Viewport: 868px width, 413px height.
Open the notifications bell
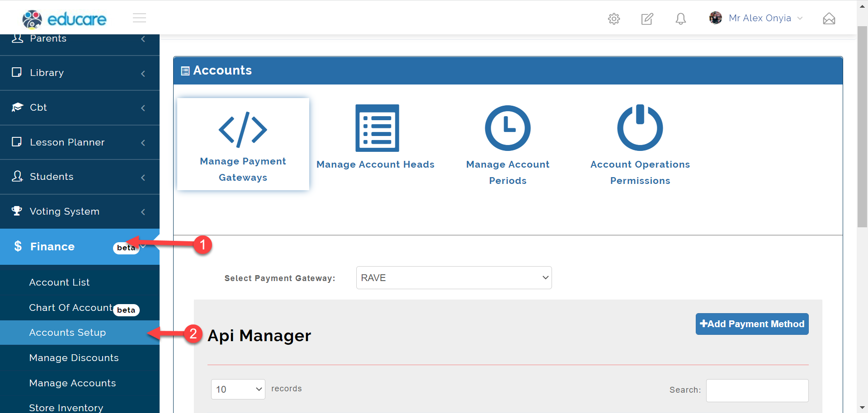pos(680,19)
